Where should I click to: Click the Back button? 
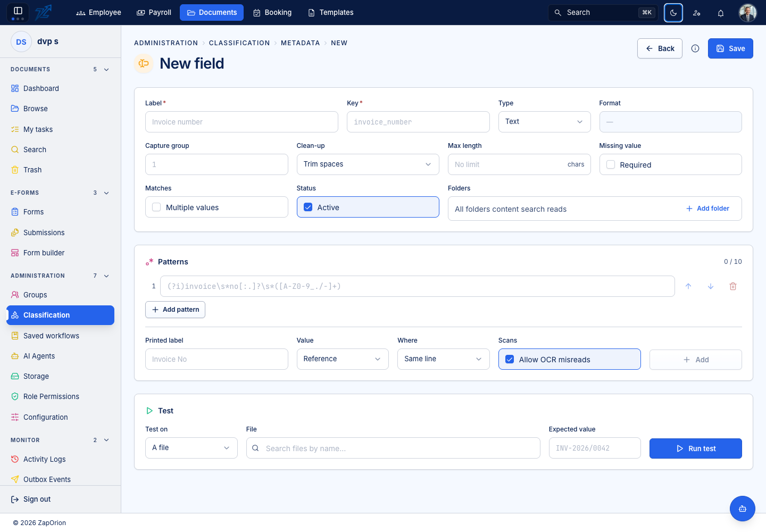[x=660, y=48]
